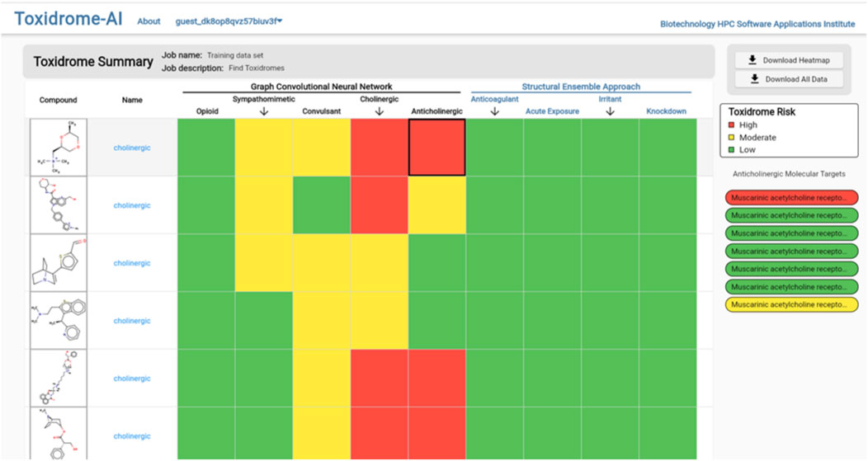The image size is (868, 461).
Task: Click the Download Heatmap arrow icon
Action: tap(752, 59)
